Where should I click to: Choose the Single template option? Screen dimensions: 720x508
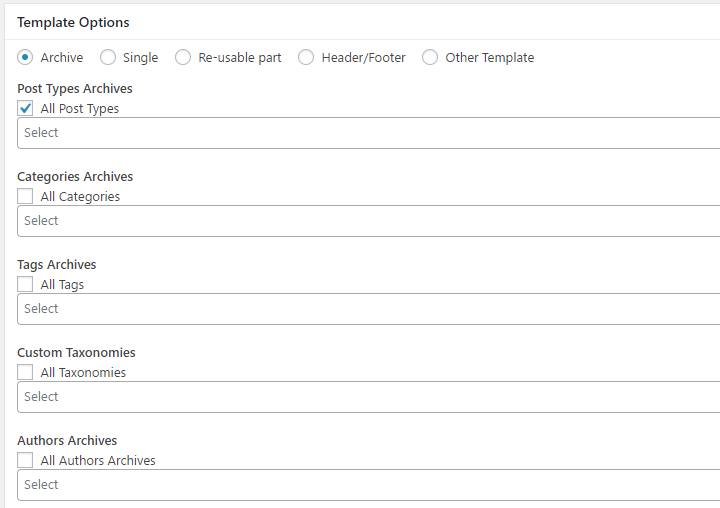tap(108, 57)
